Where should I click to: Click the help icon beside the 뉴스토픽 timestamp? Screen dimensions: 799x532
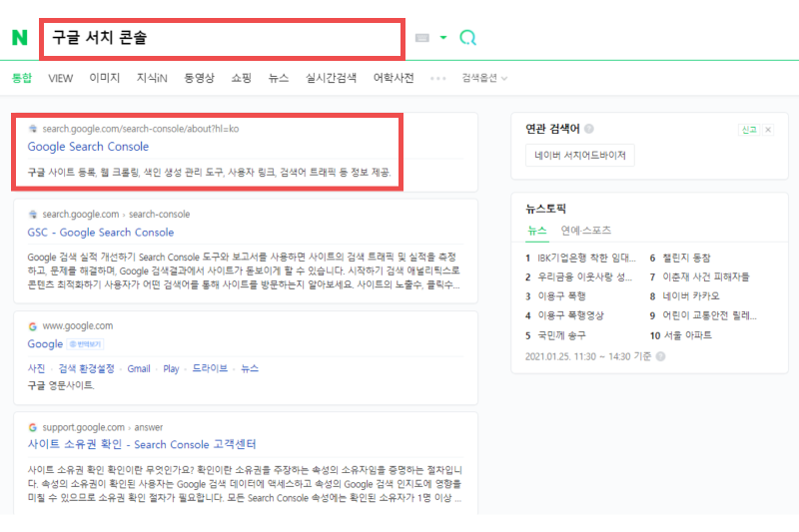660,357
